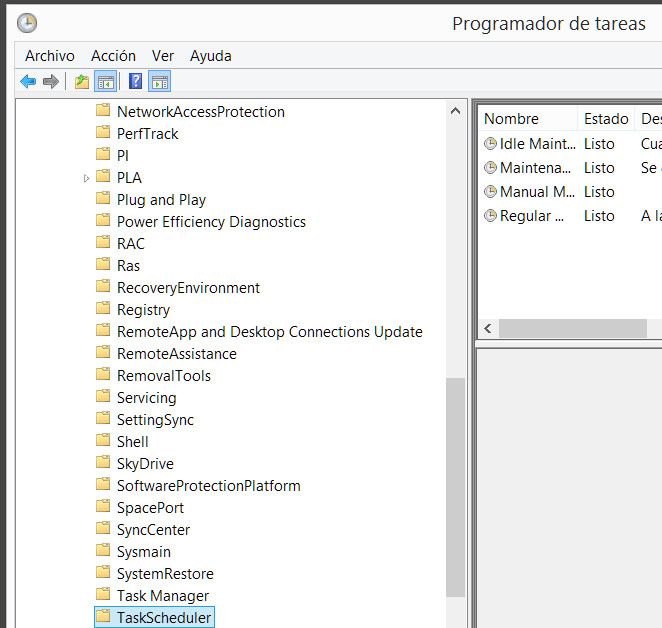
Task: Select the Power Efficiency Diagnostics folder
Action: tap(210, 222)
